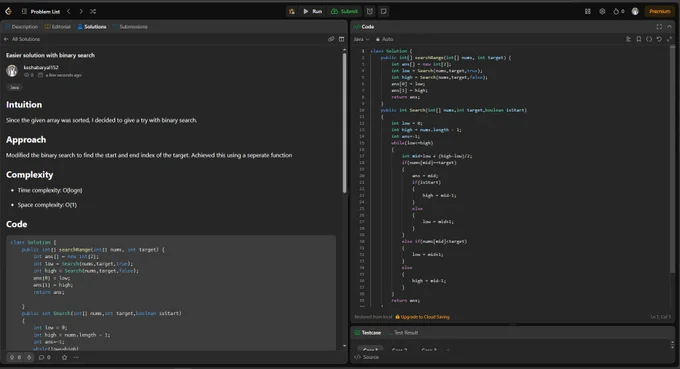Go to the next problem arrow
The image size is (680, 369).
coord(81,11)
